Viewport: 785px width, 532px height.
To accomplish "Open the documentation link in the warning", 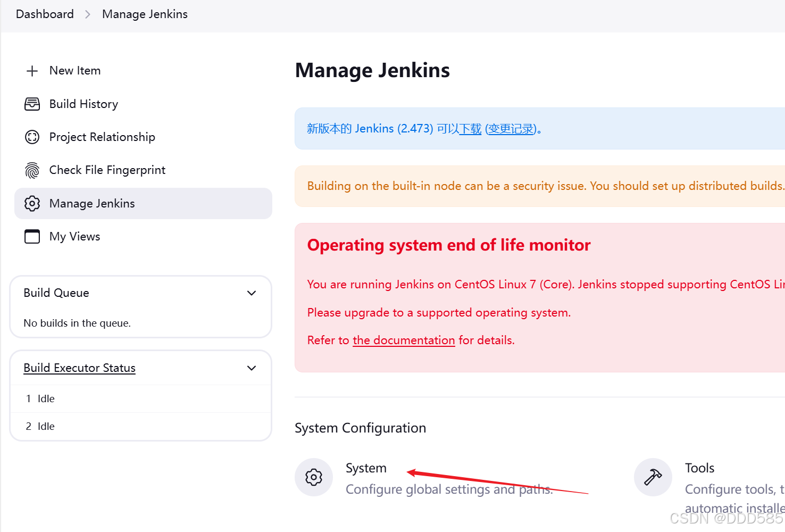I will pos(404,340).
